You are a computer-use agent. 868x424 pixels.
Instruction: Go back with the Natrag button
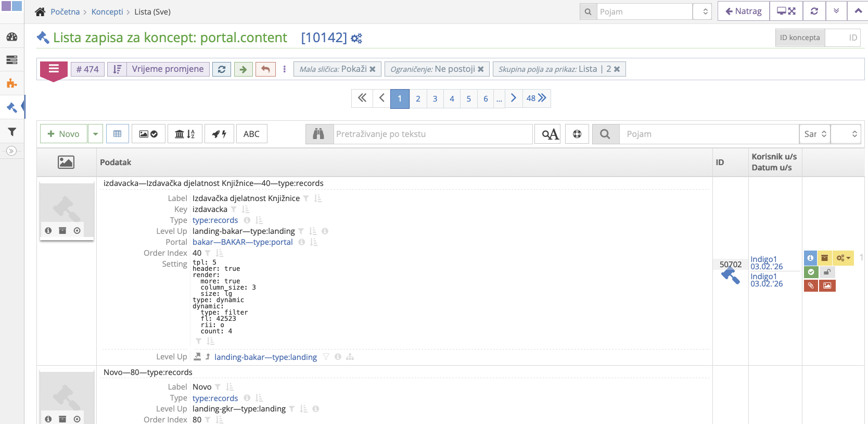click(744, 11)
